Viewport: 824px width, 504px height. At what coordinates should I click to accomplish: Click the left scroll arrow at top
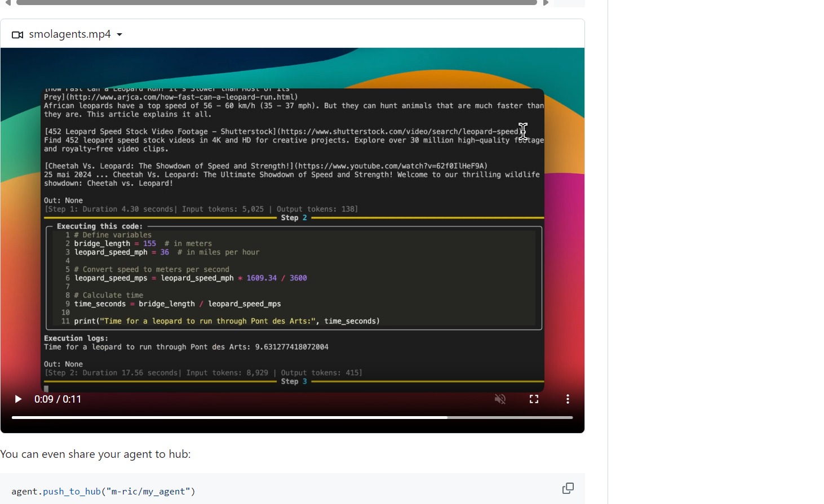8,3
